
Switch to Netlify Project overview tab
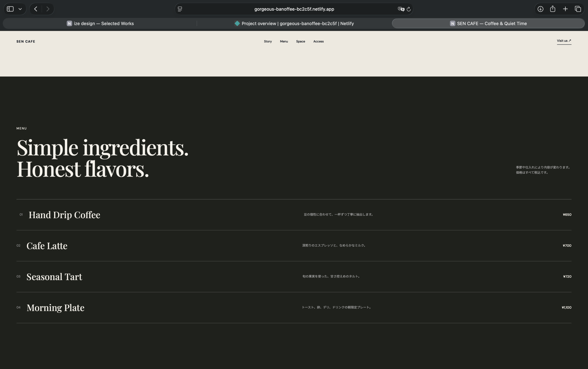(294, 23)
